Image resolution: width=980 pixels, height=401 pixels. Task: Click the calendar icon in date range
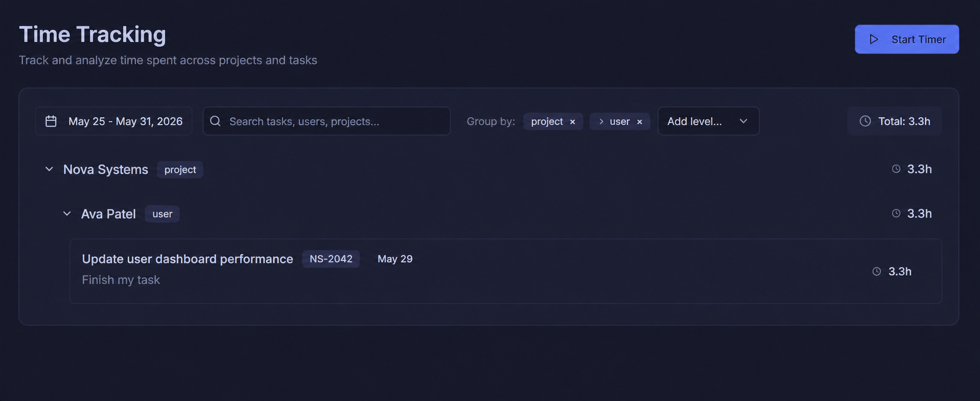(51, 121)
